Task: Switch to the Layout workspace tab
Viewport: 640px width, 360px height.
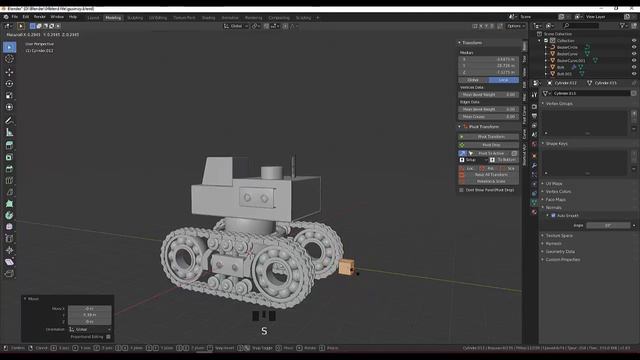Action: point(93,18)
